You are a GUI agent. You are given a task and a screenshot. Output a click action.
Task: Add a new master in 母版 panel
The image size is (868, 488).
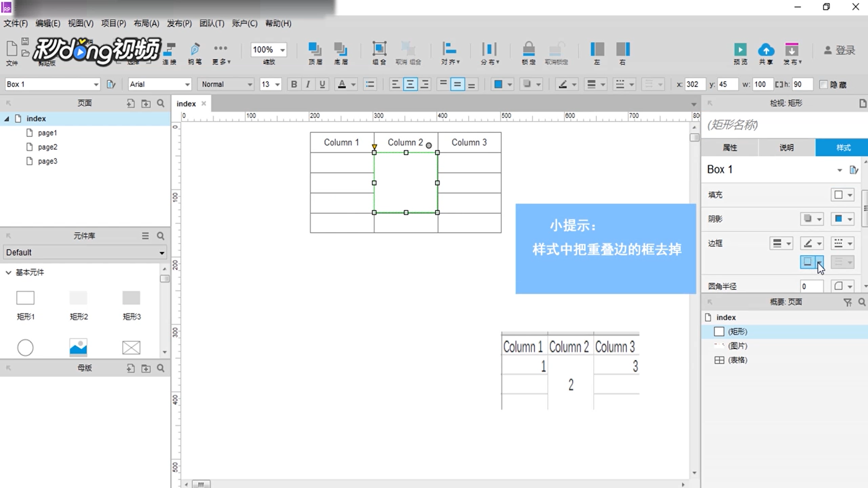131,368
